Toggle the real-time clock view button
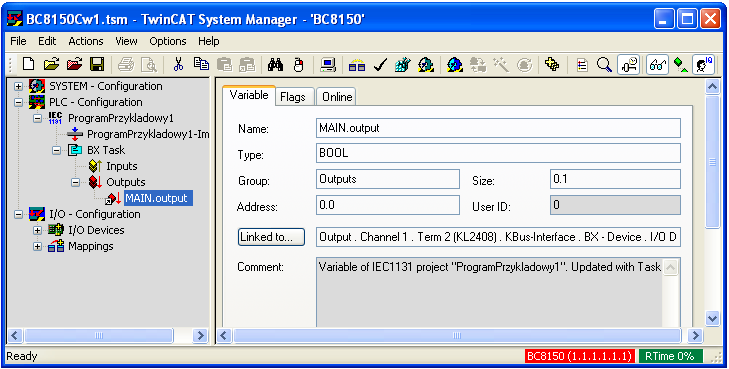The height and width of the screenshot is (369, 729). 629,64
